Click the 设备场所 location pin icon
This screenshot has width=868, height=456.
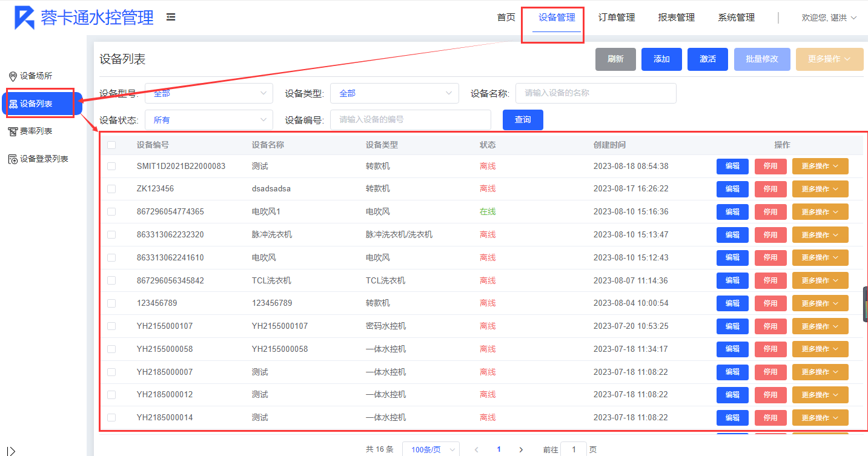coord(12,76)
